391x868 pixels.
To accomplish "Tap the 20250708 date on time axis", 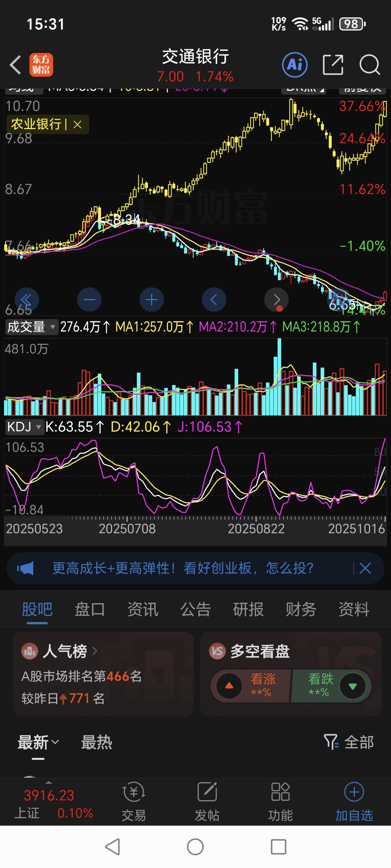I will point(127,528).
